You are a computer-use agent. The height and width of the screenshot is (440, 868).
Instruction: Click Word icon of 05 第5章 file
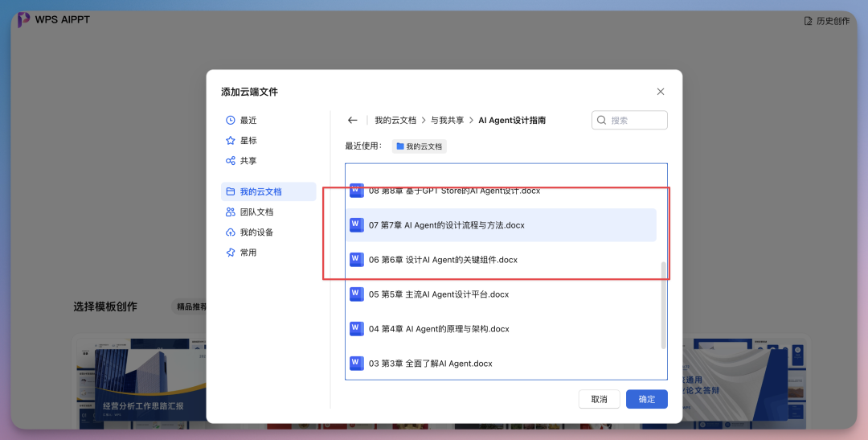pos(357,294)
